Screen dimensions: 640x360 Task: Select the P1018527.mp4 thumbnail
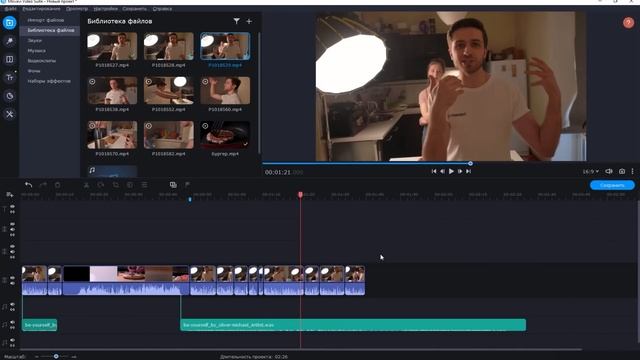112,47
